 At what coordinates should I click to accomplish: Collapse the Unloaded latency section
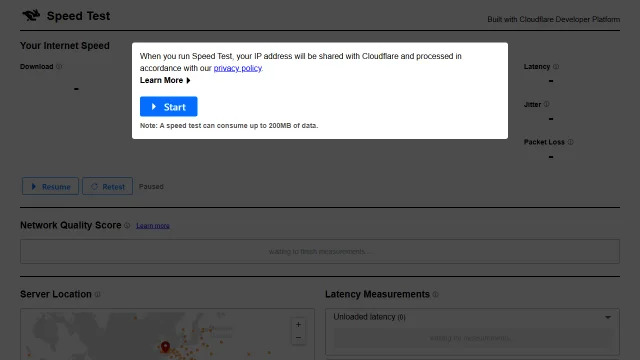tap(607, 317)
